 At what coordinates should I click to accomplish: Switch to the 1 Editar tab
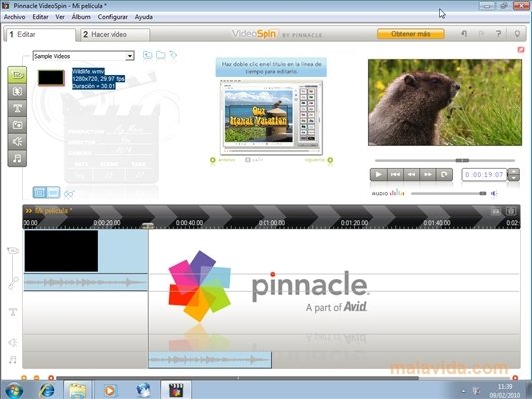pos(40,34)
